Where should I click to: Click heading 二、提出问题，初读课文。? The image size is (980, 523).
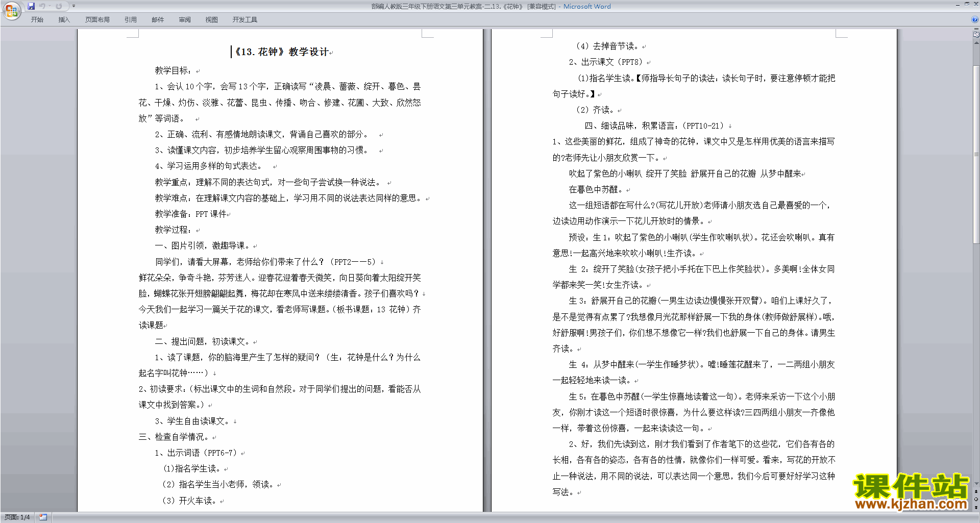203,341
